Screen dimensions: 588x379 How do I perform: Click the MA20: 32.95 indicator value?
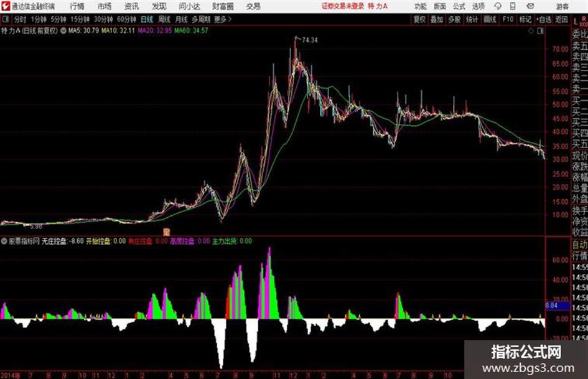pos(154,30)
